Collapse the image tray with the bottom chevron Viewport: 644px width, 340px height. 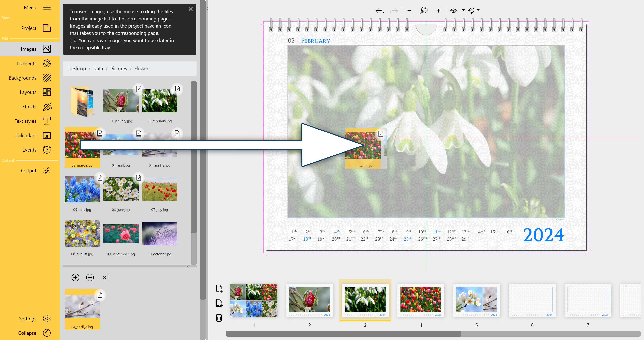click(188, 266)
